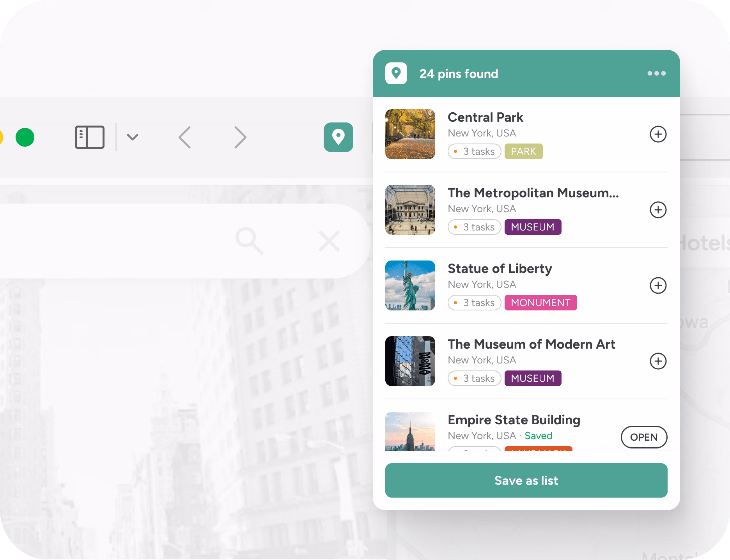Expand the chevron dropdown beside the sidebar icon

coord(133,137)
